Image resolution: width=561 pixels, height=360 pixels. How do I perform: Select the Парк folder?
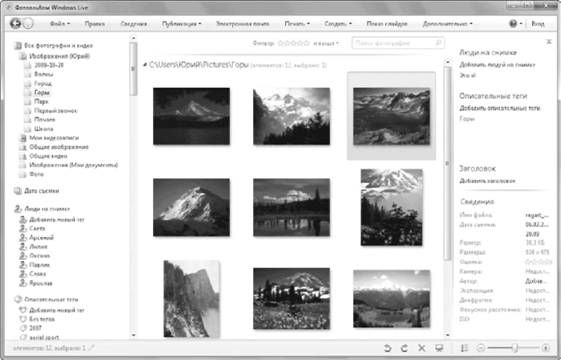click(41, 102)
